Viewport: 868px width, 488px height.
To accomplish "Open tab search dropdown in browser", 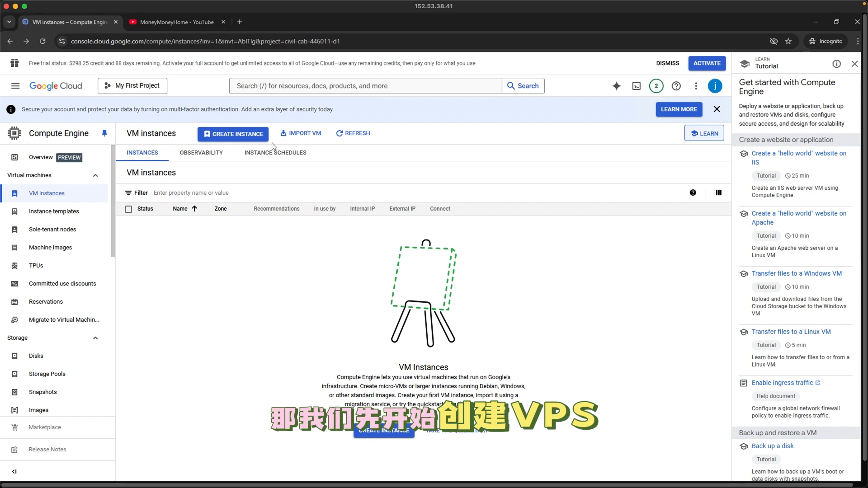I will 9,22.
